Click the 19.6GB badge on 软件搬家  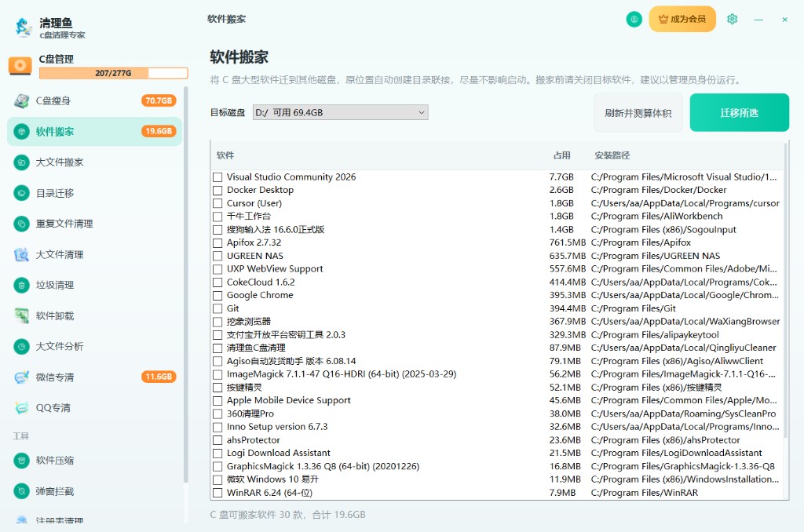159,132
